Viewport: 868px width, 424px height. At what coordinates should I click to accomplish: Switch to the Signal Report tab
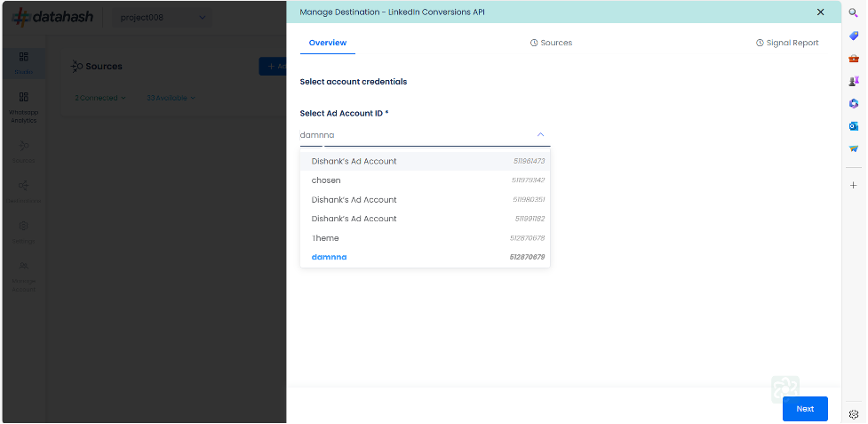pos(787,43)
